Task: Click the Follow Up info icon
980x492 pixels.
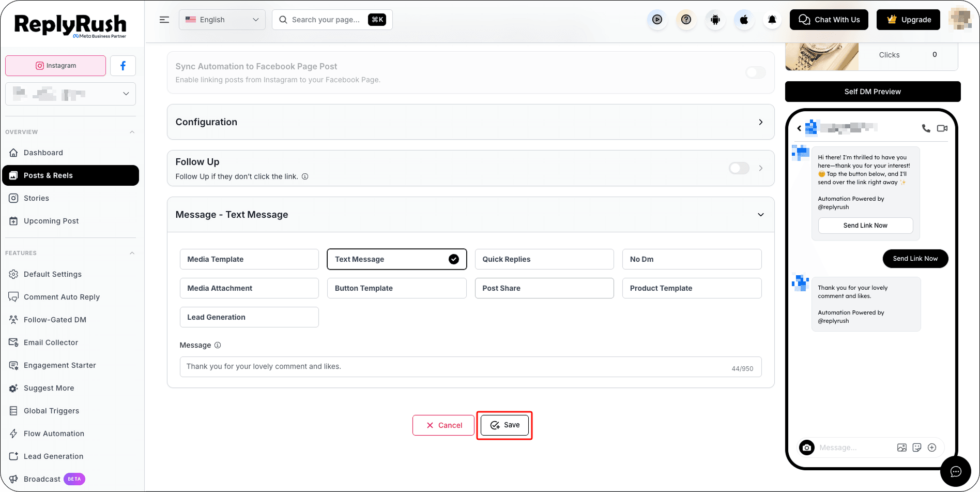Action: click(x=305, y=176)
